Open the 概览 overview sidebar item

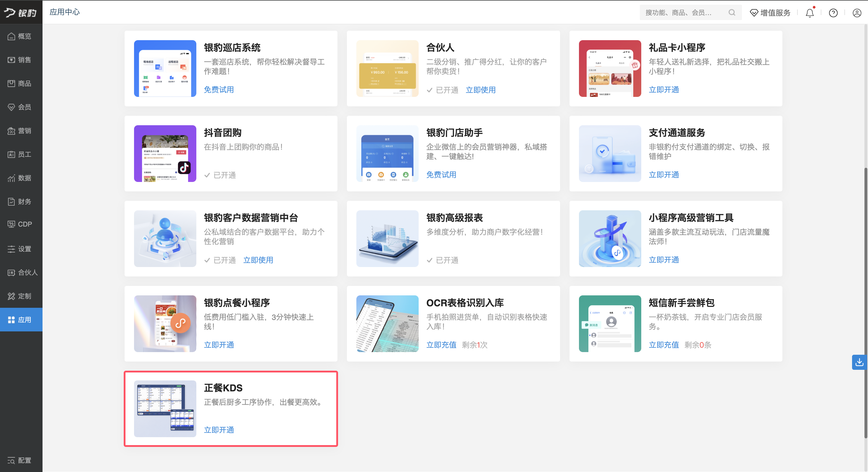click(x=21, y=36)
